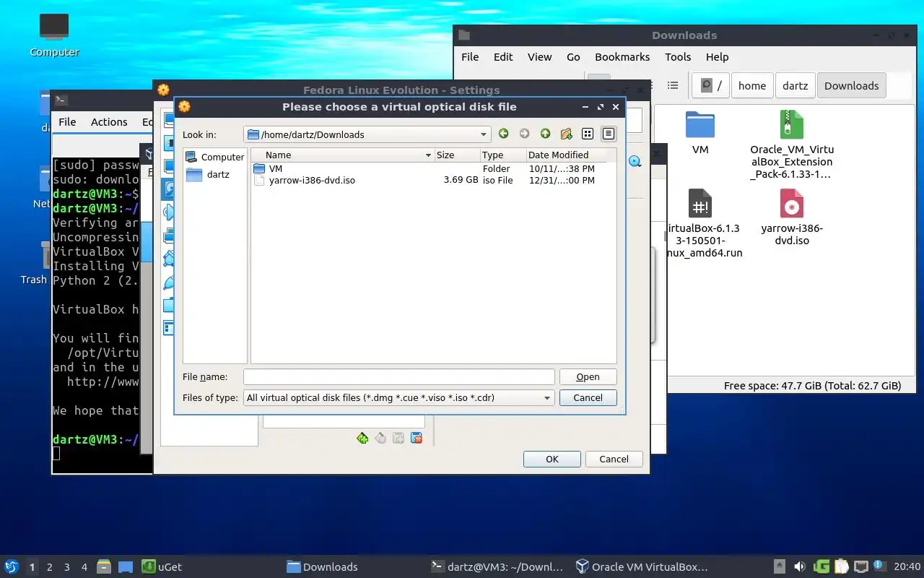Click update notifier tray icon
The height and width of the screenshot is (578, 924).
[879, 566]
